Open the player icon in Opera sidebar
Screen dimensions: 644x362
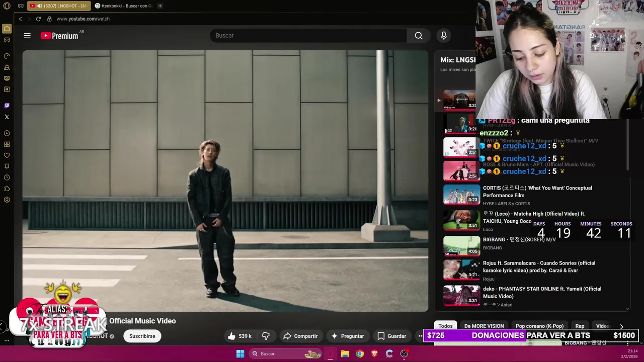coord(7,133)
